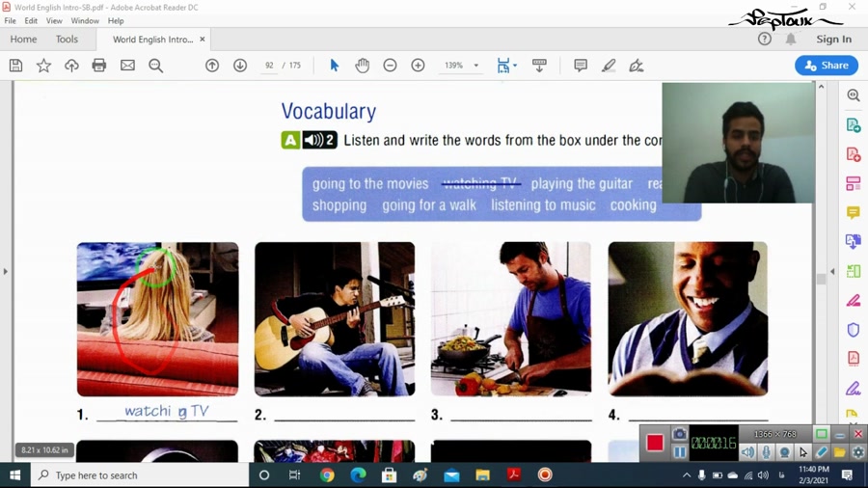Viewport: 868px width, 488px height.
Task: Open the find text magnifier
Action: (x=155, y=66)
